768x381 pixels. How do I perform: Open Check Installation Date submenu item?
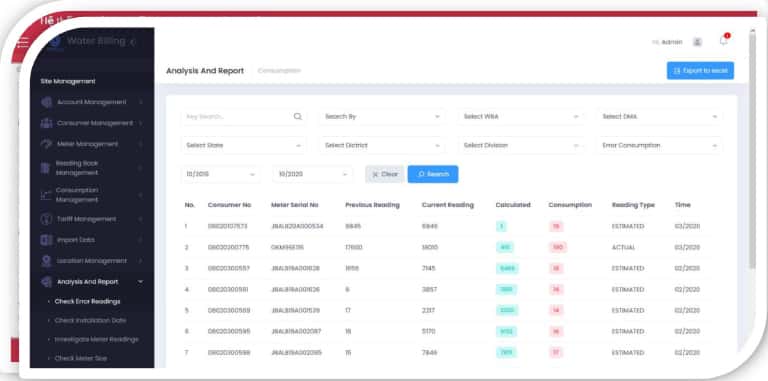[x=90, y=320]
